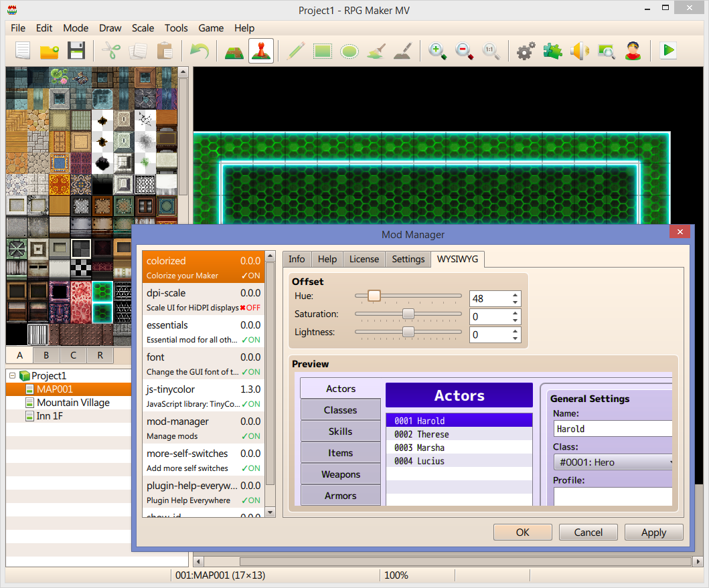Switch to the Settings tab
Viewport: 709px width, 588px height.
[x=408, y=259]
